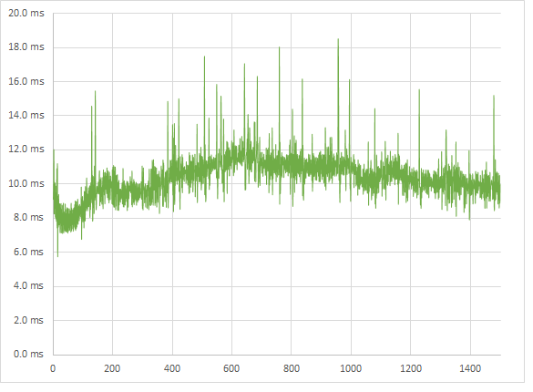Select the 4.0 ms axis label
533x392 pixels.
[x=28, y=285]
